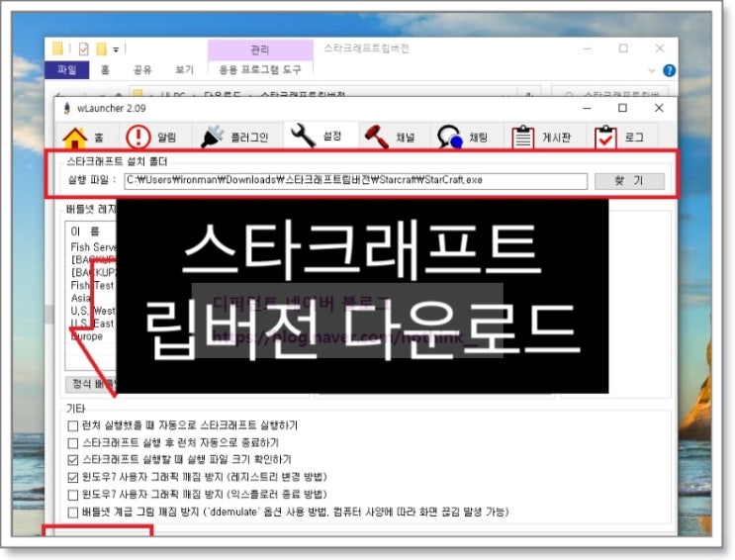Select Asia in the registry list
The image size is (735, 560).
(80, 298)
